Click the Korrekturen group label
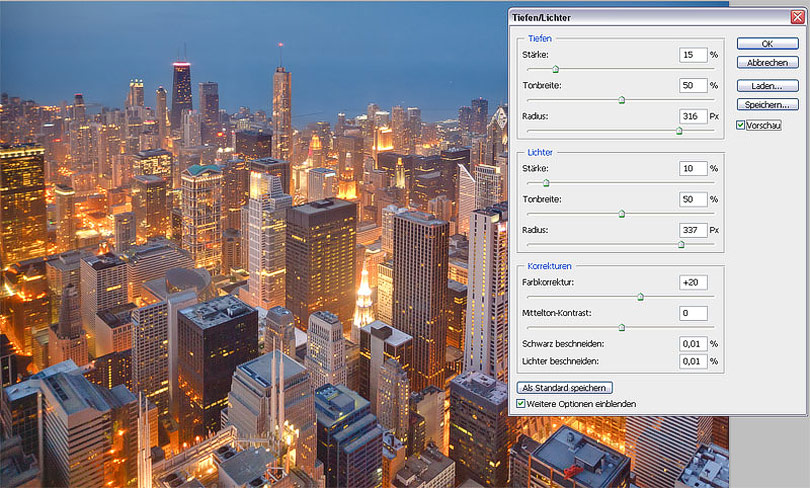This screenshot has height=488, width=810. [549, 266]
